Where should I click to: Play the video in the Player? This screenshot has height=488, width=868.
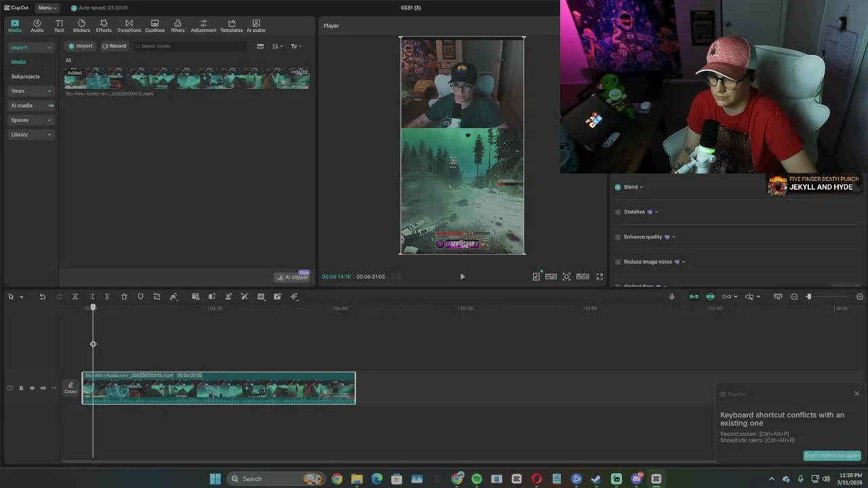coord(462,277)
